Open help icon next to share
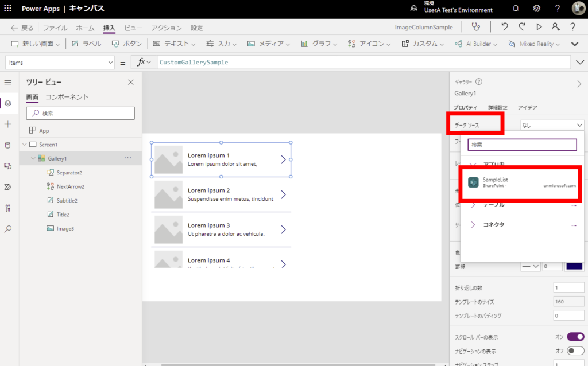This screenshot has width=588, height=366. coord(572,26)
